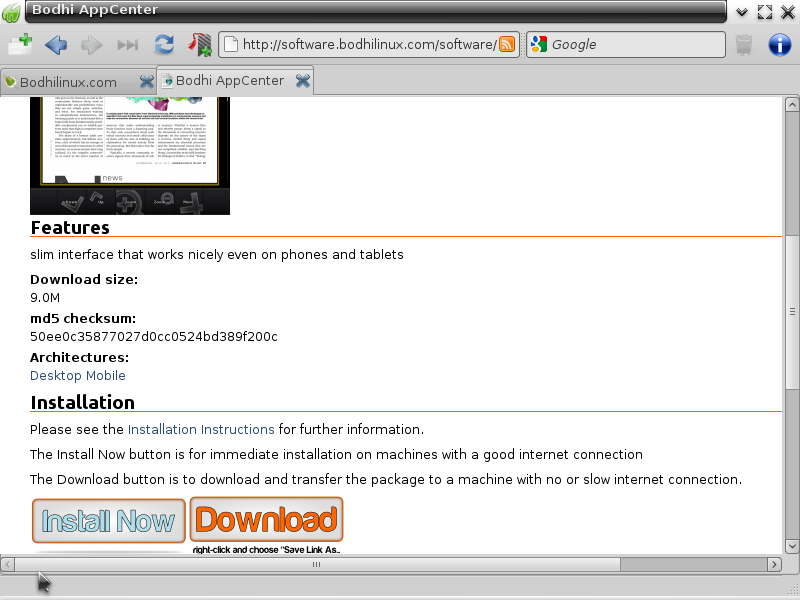Viewport: 800px width, 600px height.
Task: Close the Bodhilinux.com tab
Action: 146,82
